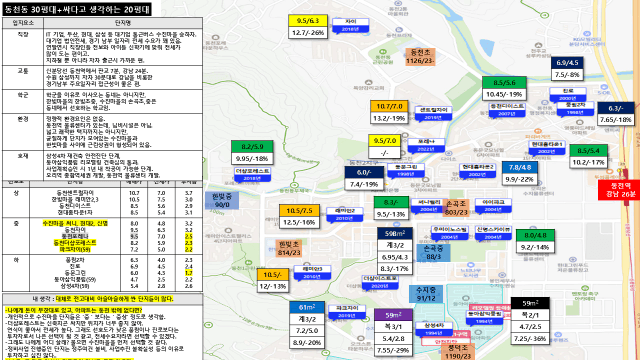
Task: Click the red 동천역 강남 26분 label
Action: tap(620, 190)
